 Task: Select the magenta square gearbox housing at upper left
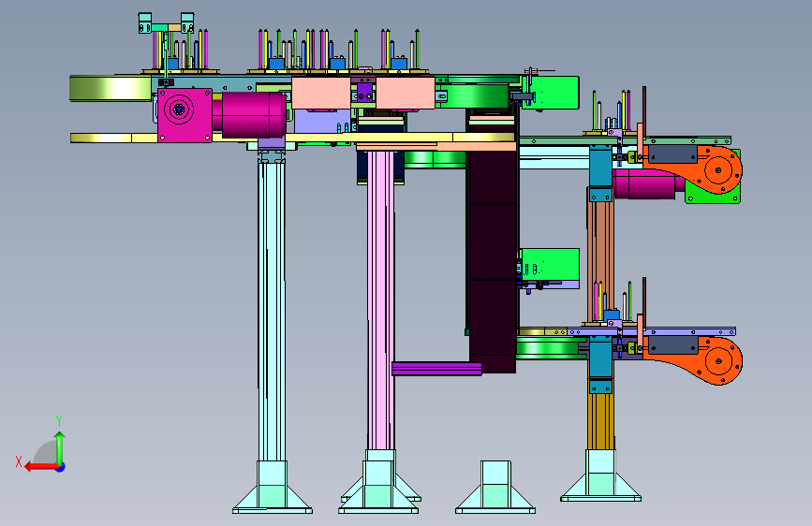pos(185,115)
